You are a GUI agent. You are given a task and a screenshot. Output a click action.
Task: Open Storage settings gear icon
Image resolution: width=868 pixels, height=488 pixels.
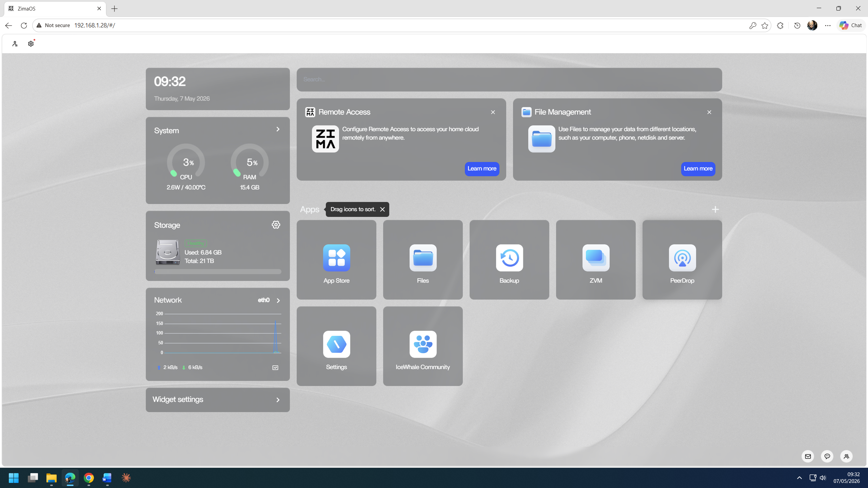tap(276, 225)
